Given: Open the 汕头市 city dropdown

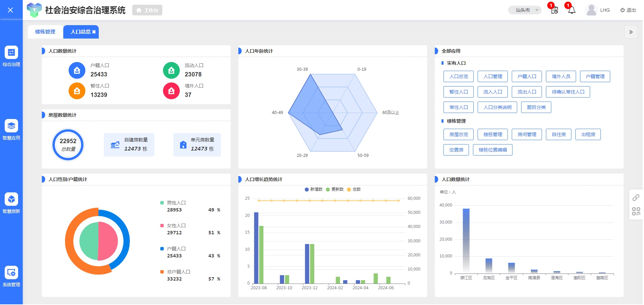Looking at the screenshot, I should click(x=525, y=10).
